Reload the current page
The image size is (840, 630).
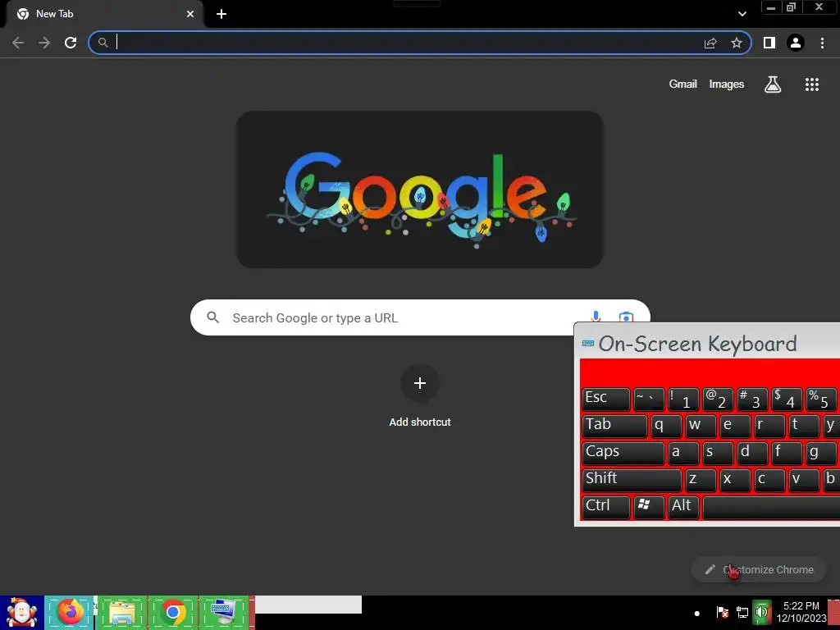pyautogui.click(x=71, y=43)
